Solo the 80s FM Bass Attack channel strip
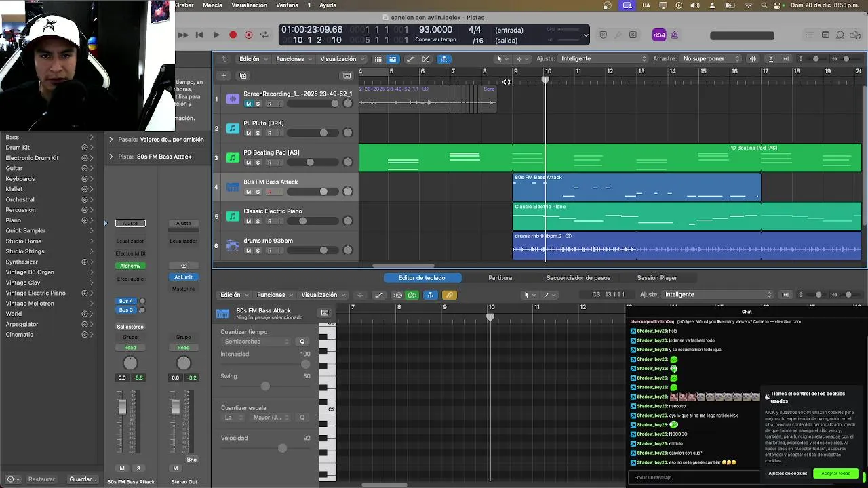 [138, 468]
